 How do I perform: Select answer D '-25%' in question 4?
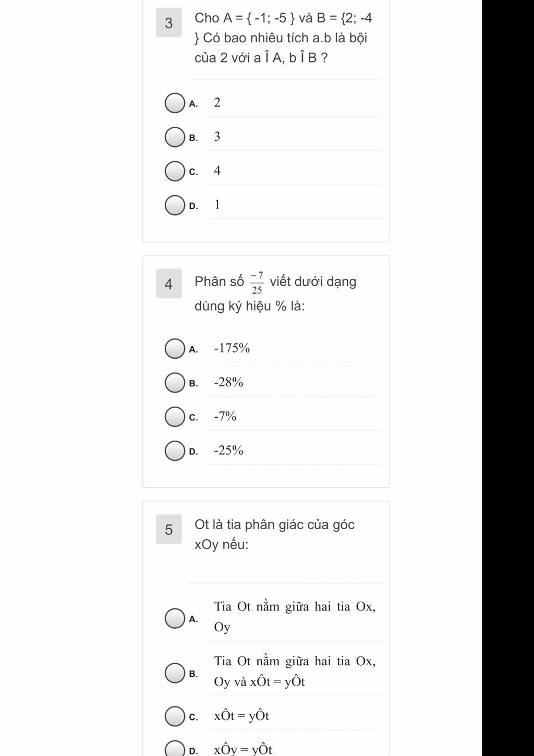(175, 450)
